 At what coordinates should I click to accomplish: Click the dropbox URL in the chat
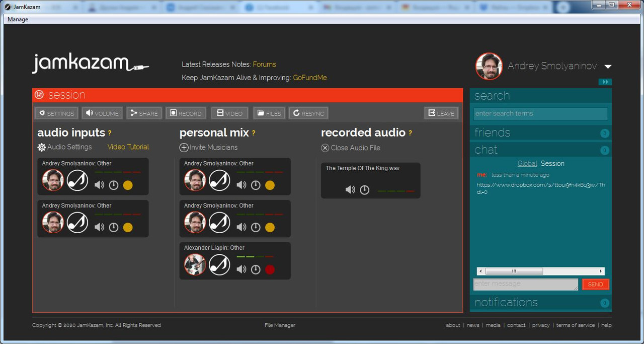[541, 188]
